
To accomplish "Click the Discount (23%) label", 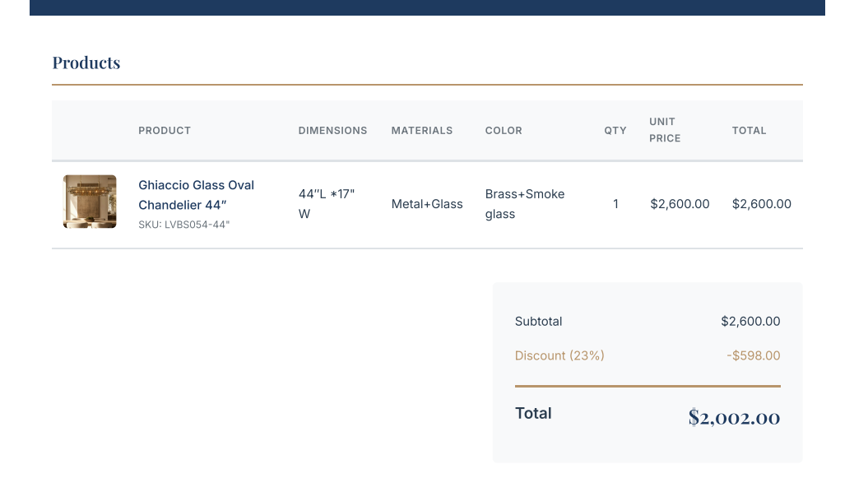I will (x=559, y=356).
